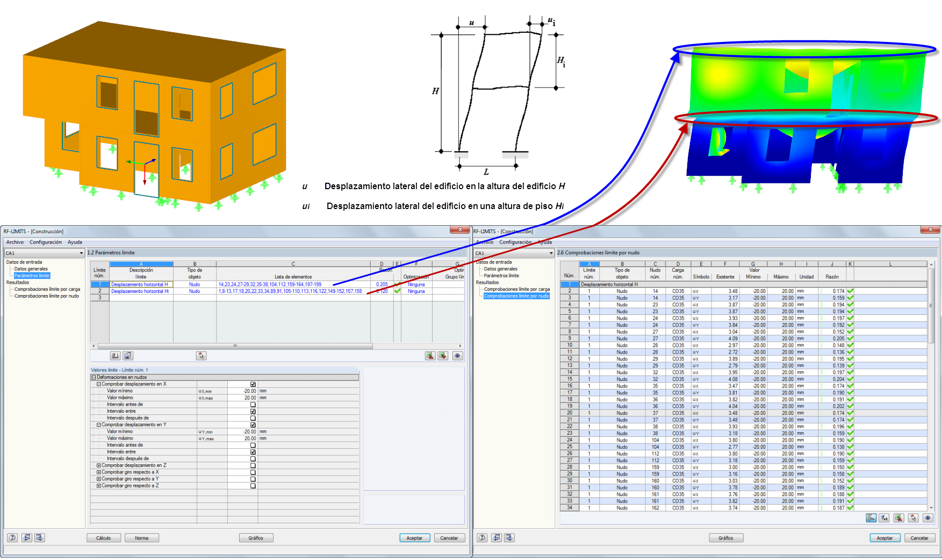Image resolution: width=942 pixels, height=560 pixels.
Task: Open Archivo menu in left window
Action: pos(15,242)
